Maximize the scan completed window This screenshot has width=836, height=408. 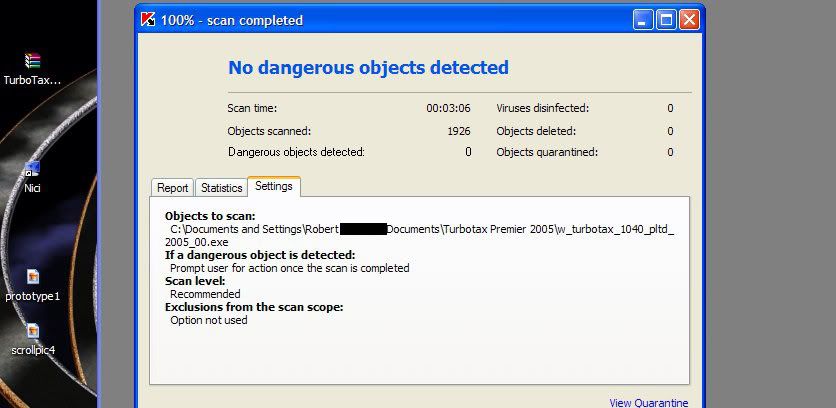[666, 20]
